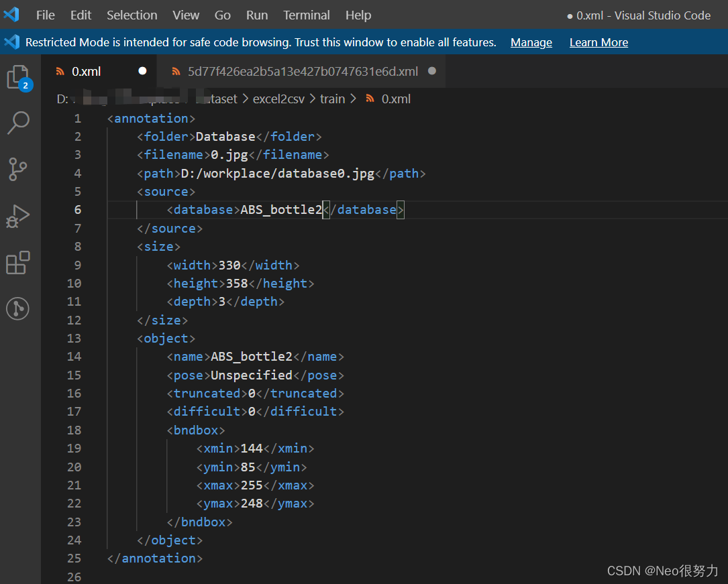728x584 pixels.
Task: Click the opening size tag on line 8
Action: 158,247
